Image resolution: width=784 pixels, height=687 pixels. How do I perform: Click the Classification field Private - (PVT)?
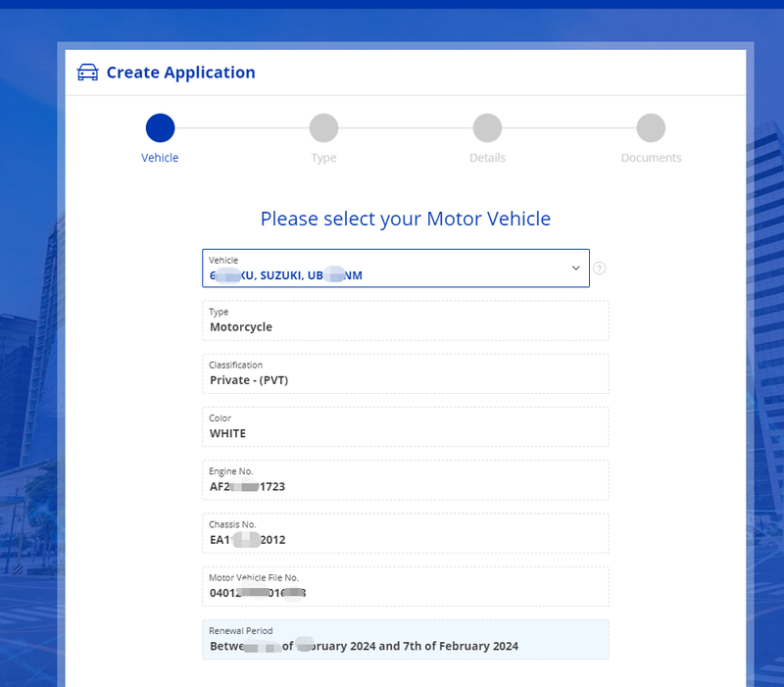tap(406, 374)
